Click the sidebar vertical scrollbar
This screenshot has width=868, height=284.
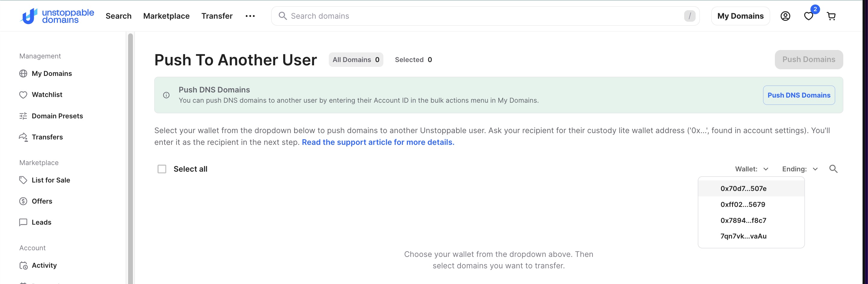[x=131, y=158]
